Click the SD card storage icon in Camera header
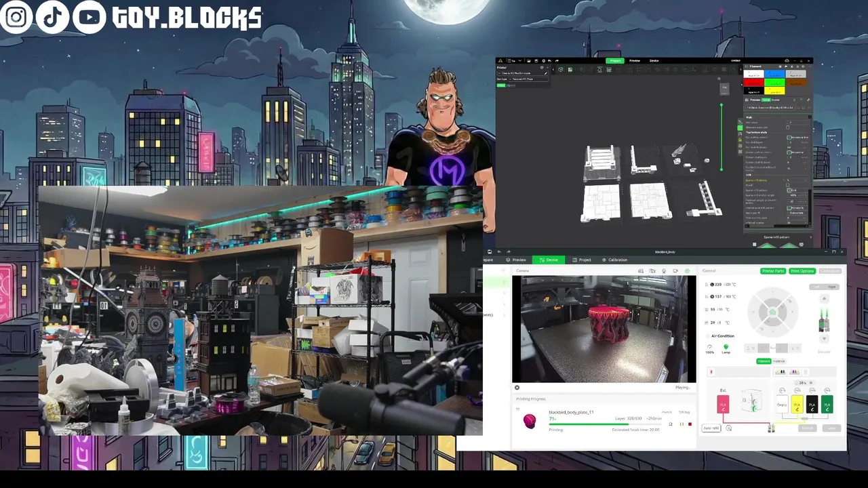The width and height of the screenshot is (868, 488). [x=641, y=271]
